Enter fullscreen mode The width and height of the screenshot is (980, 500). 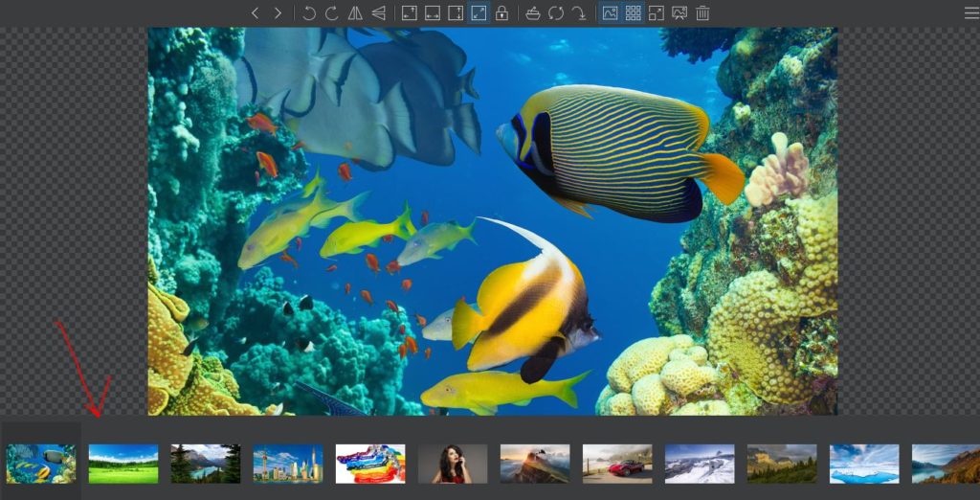(657, 13)
